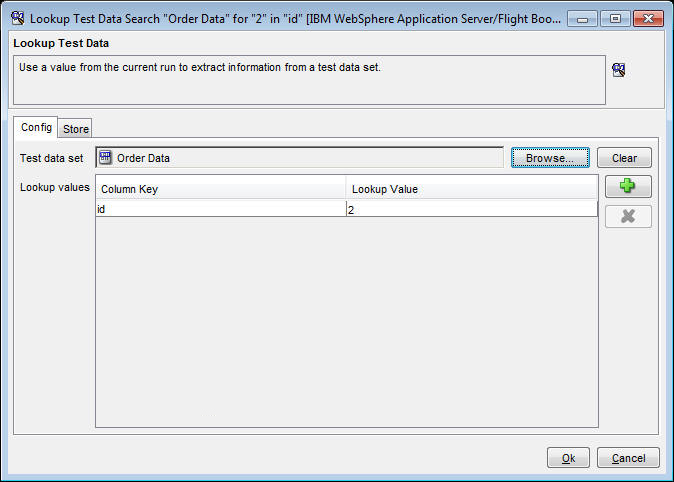Click the green plus add-row icon
Screen dimensions: 674x482
point(628,186)
